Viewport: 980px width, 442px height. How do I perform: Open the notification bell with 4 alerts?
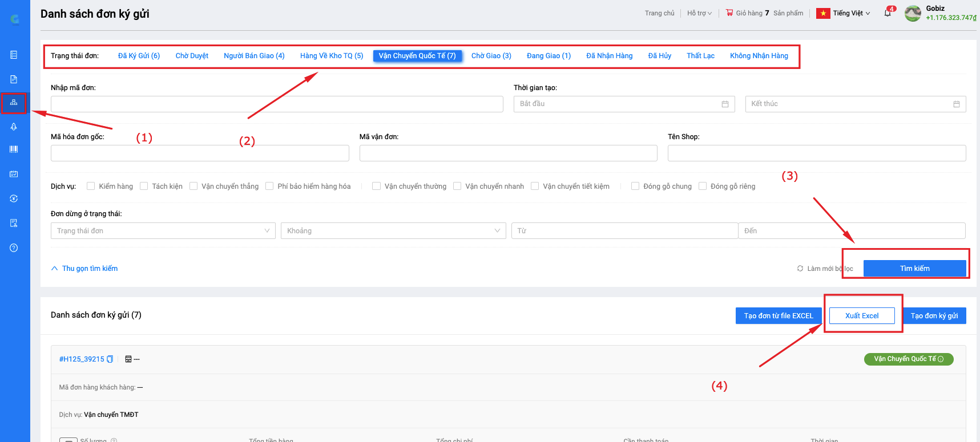pyautogui.click(x=888, y=13)
